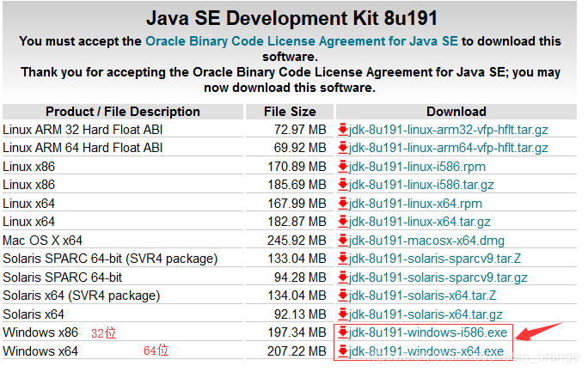Click the download arrow icon beside jdk-8u191-linux-x64.rpm
This screenshot has height=372, width=588.
(343, 204)
